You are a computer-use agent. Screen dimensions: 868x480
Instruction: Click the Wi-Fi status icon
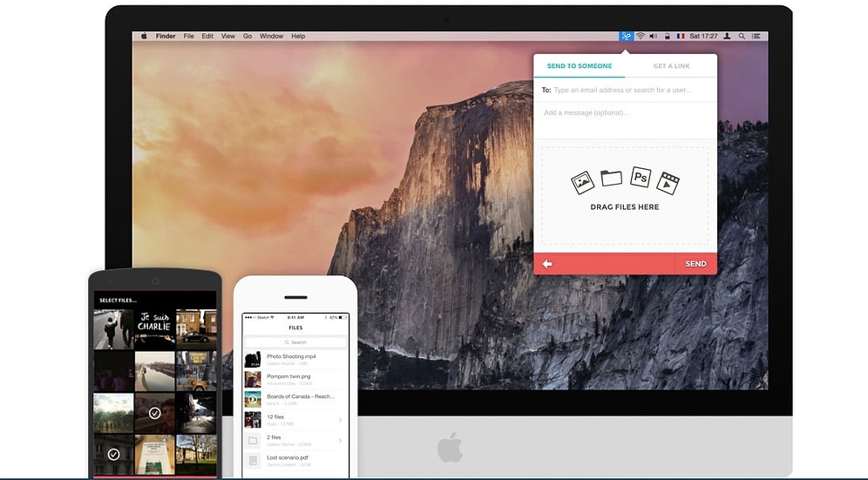tap(641, 37)
